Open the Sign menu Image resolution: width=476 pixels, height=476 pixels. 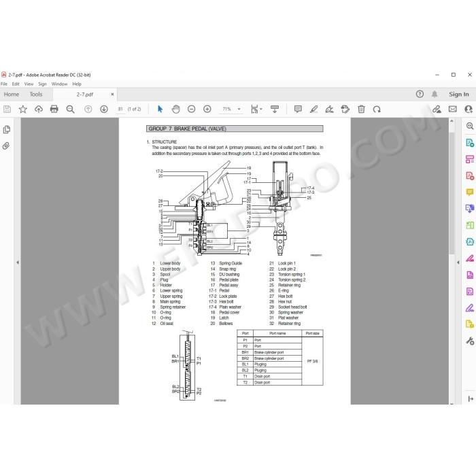pyautogui.click(x=42, y=84)
